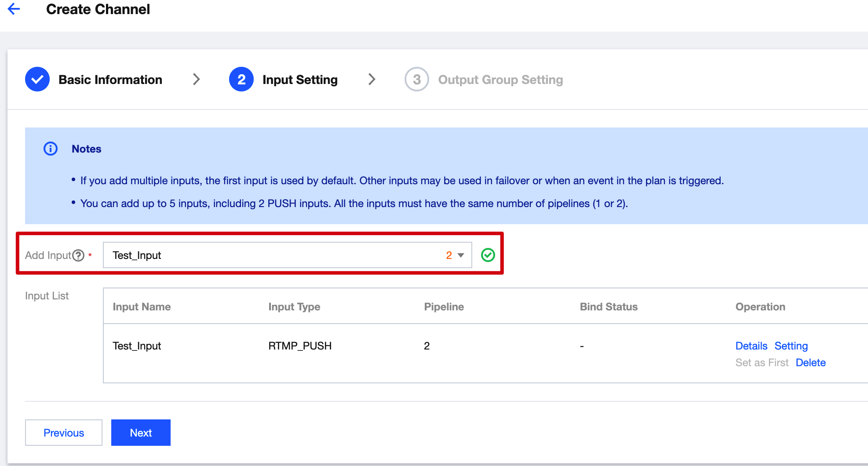Go to the Basic Information step
This screenshot has width=868, height=466.
(x=110, y=80)
